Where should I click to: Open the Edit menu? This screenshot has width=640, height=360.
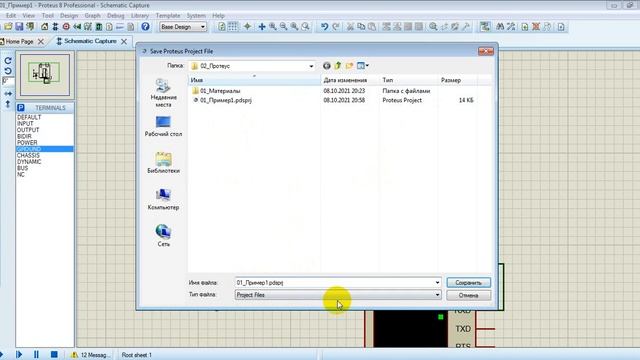11,16
